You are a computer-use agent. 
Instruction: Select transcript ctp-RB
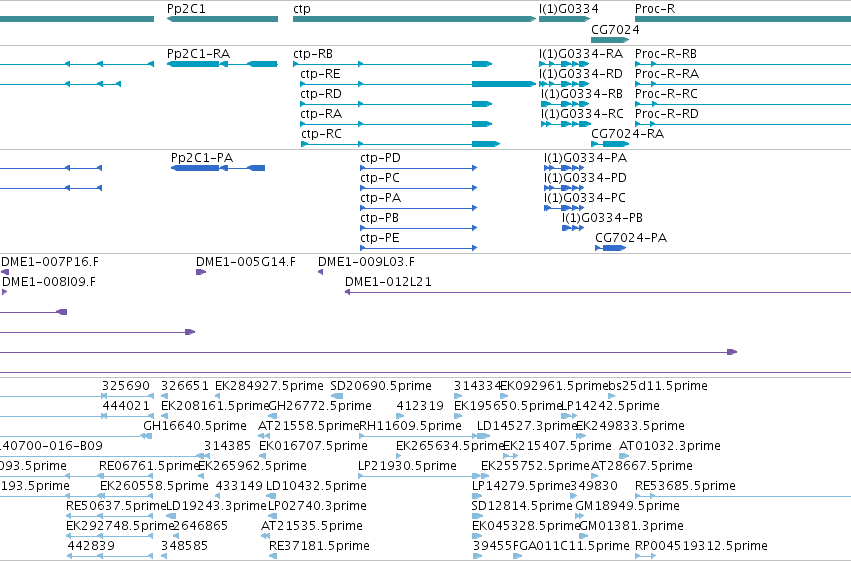(313, 54)
